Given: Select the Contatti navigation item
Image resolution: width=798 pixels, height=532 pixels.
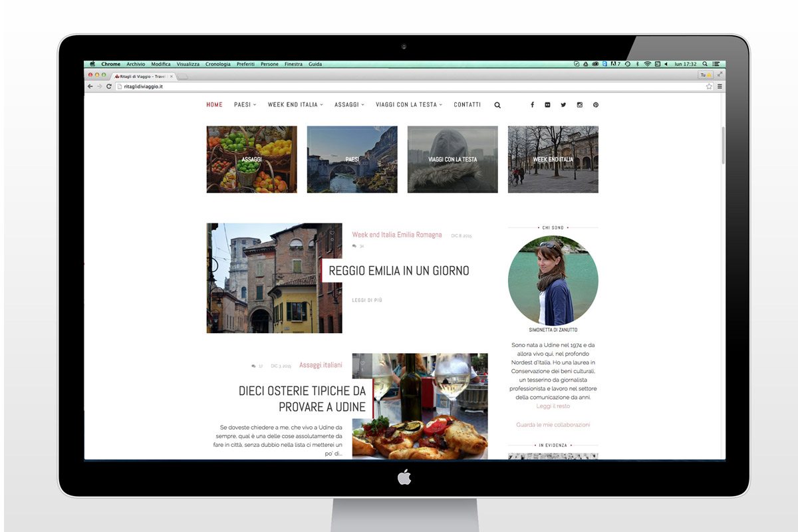Looking at the screenshot, I should click(467, 105).
